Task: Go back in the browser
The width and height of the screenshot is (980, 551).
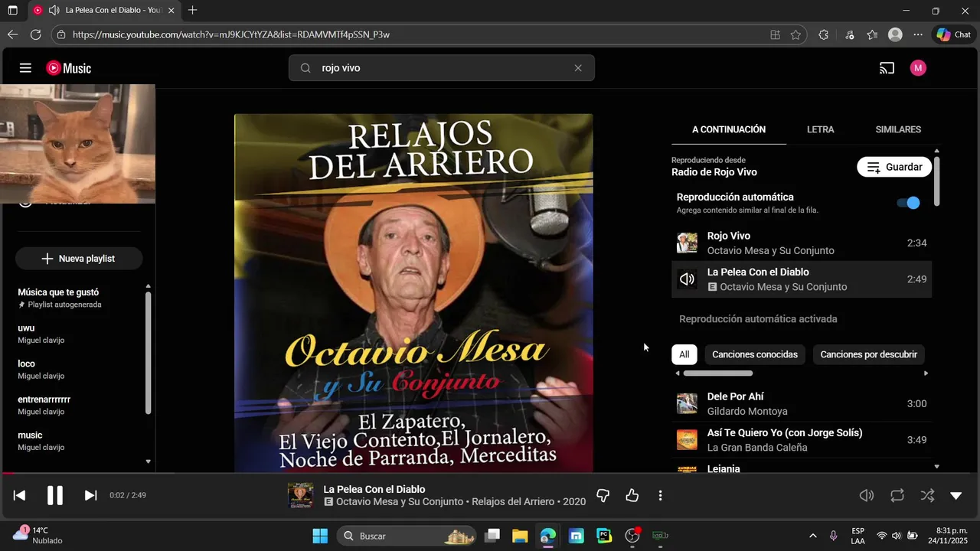Action: tap(12, 34)
